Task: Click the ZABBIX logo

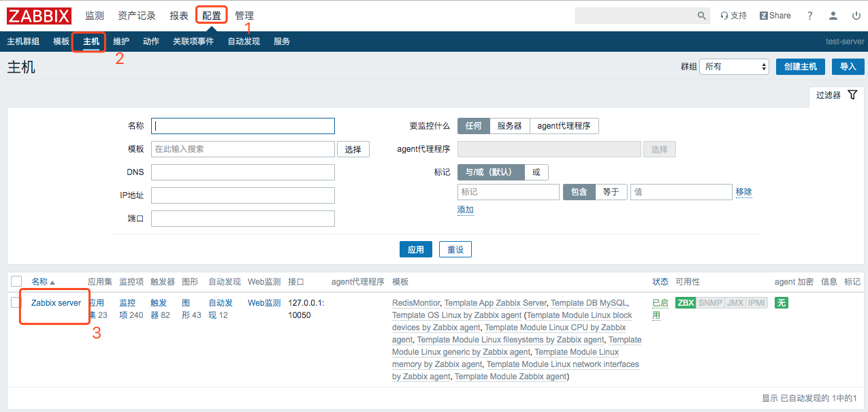Action: tap(40, 15)
